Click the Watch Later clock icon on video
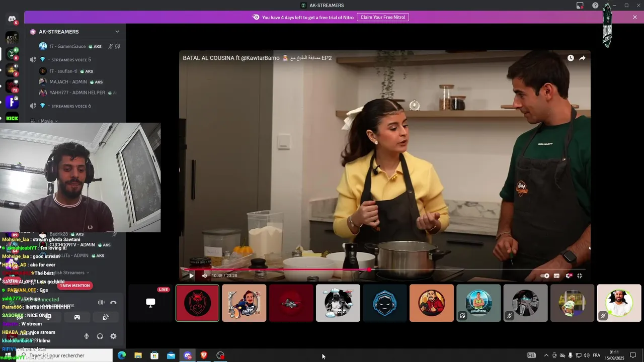Screen dimensions: 644x362 click(x=571, y=58)
